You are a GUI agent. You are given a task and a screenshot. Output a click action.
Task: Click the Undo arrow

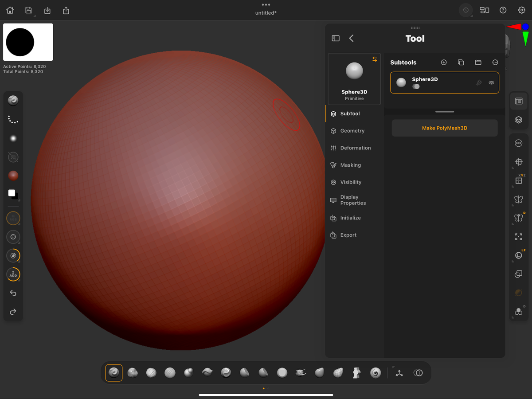13,293
